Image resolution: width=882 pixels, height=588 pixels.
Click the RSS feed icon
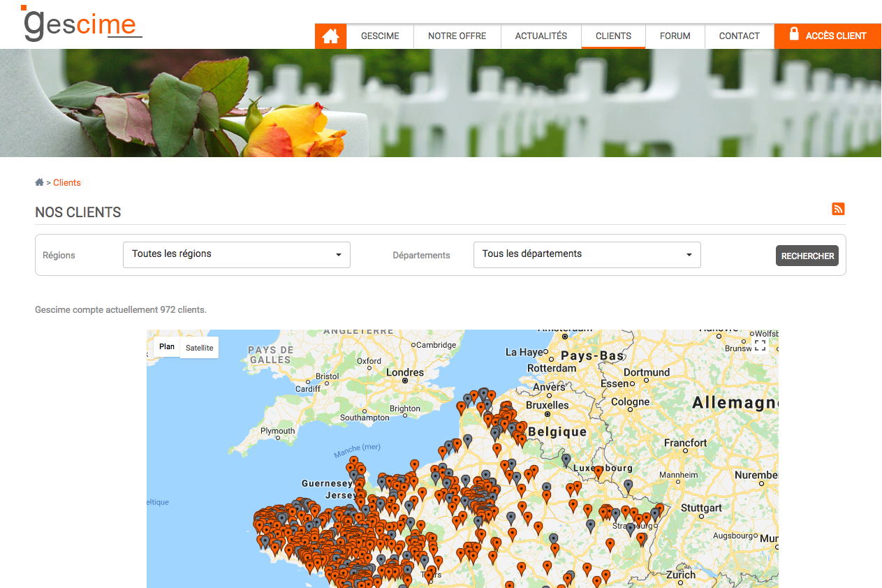(x=838, y=209)
